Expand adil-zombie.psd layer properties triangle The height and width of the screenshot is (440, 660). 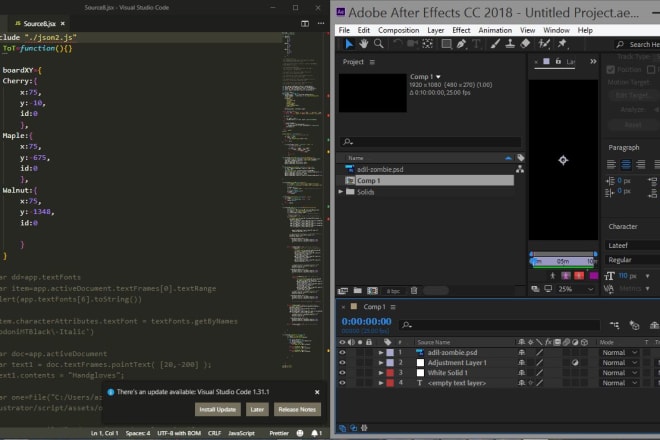[381, 353]
